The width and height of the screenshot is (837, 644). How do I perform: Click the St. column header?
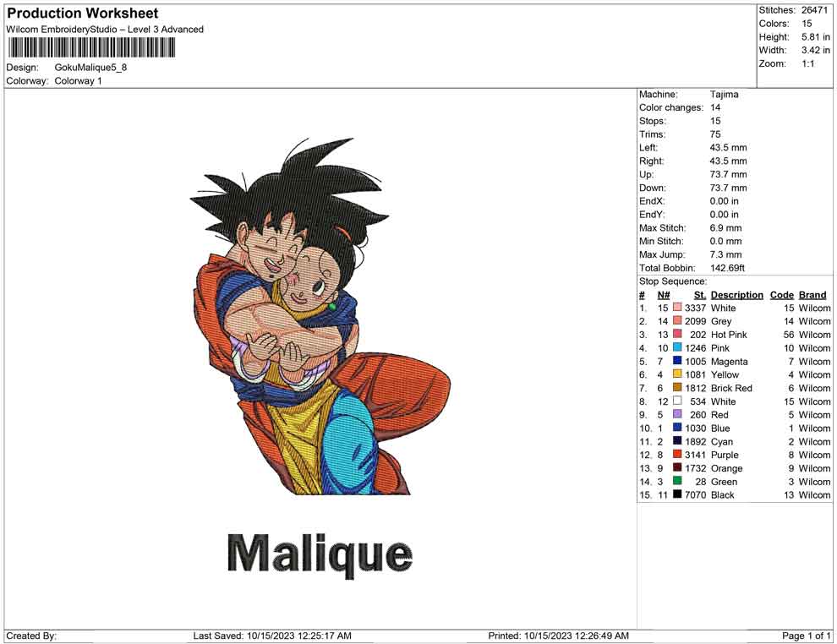coord(700,295)
